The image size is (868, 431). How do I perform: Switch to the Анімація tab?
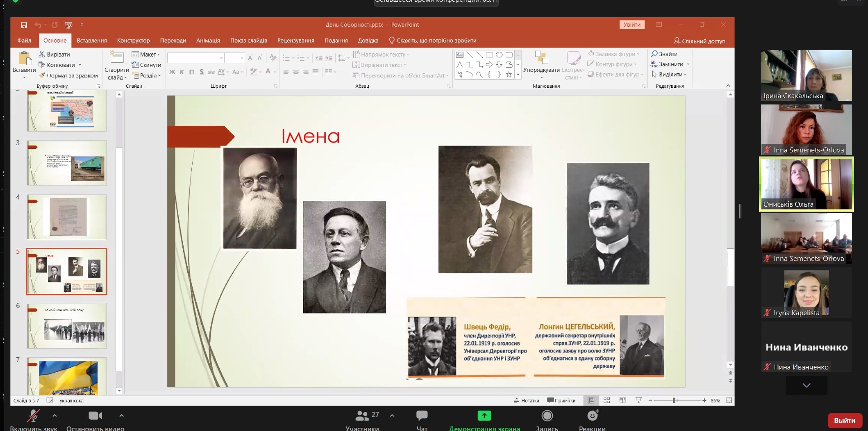click(x=208, y=41)
